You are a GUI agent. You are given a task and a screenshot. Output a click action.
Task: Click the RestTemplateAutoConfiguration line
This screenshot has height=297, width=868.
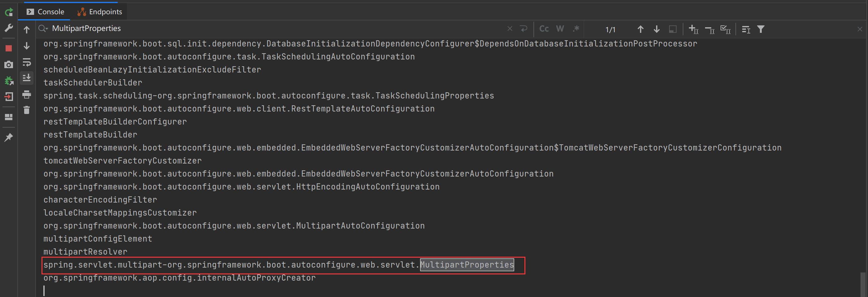(239, 109)
